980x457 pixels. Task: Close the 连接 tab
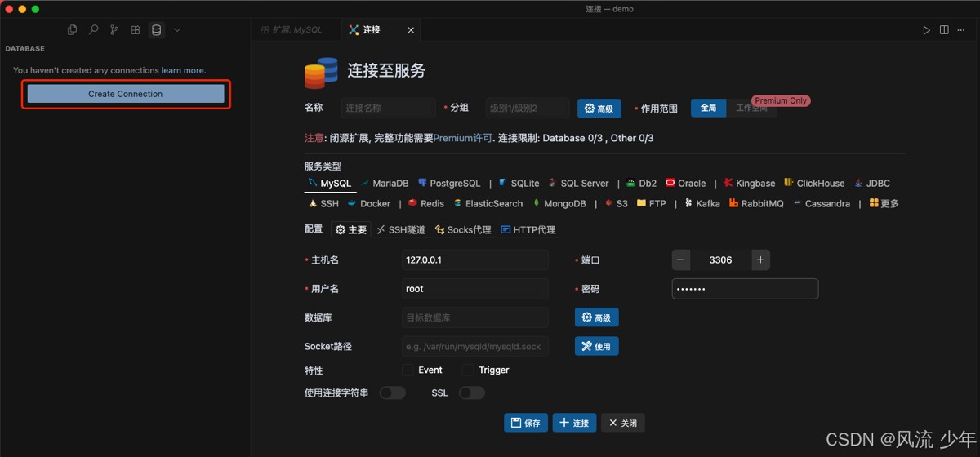411,30
